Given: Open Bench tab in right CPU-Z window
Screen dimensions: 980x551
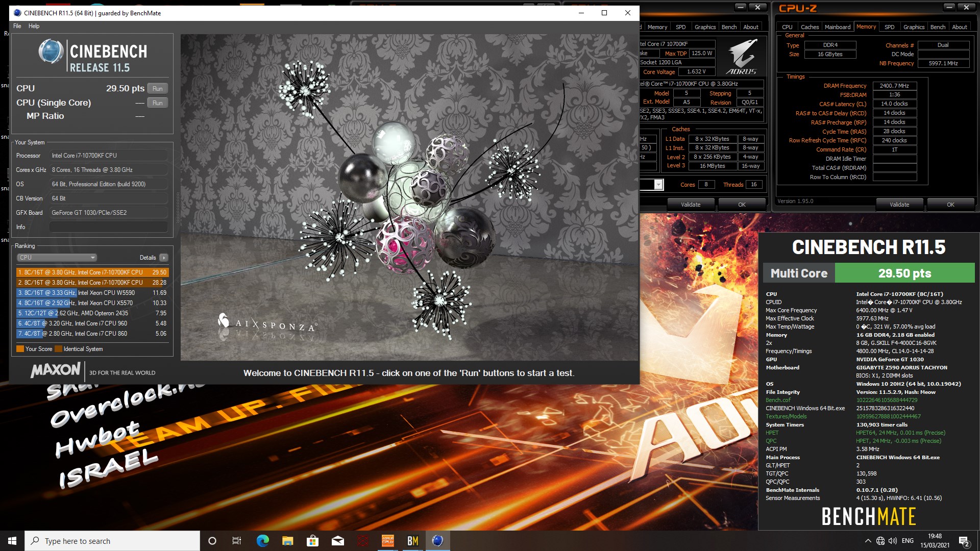Looking at the screenshot, I should [x=938, y=27].
